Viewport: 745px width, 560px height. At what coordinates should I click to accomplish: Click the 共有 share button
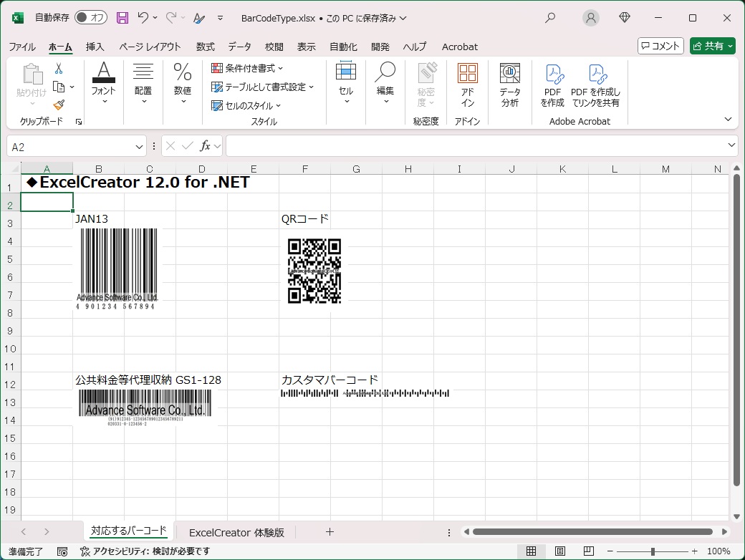(713, 46)
